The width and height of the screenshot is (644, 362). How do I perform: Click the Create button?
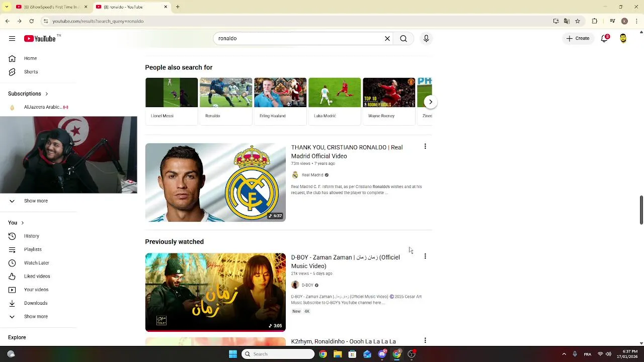[x=578, y=38]
